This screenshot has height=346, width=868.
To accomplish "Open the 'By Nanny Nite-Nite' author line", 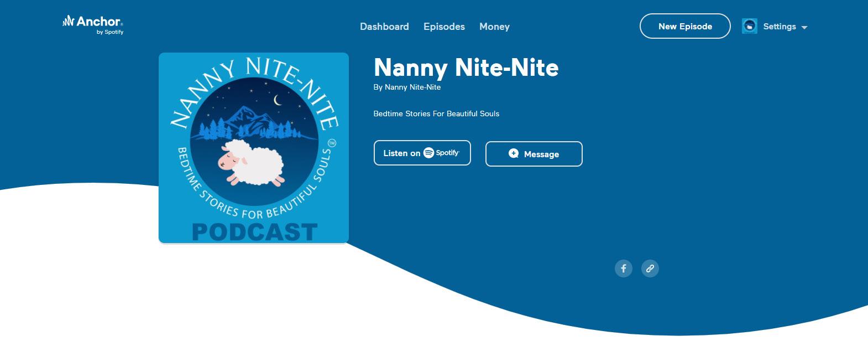I will 407,87.
